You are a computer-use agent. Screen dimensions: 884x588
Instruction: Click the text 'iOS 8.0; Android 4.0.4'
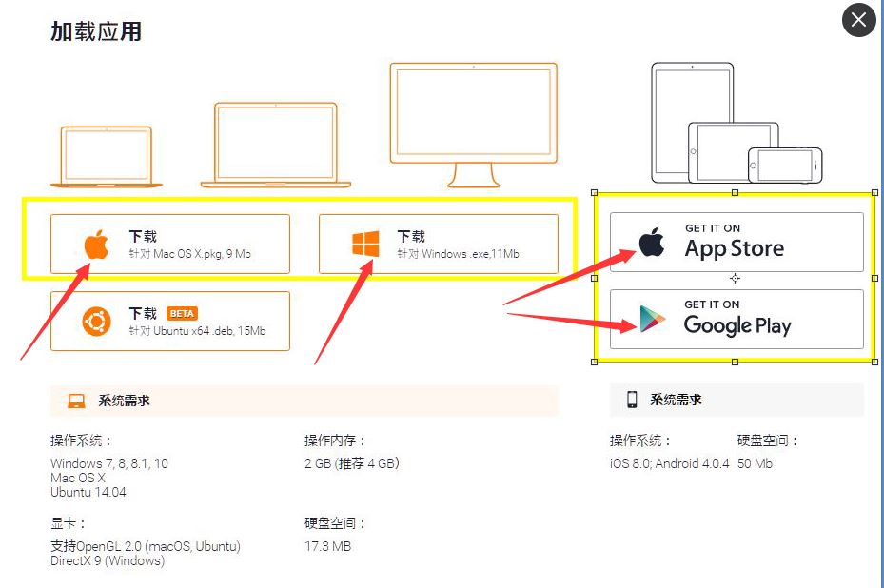click(669, 463)
